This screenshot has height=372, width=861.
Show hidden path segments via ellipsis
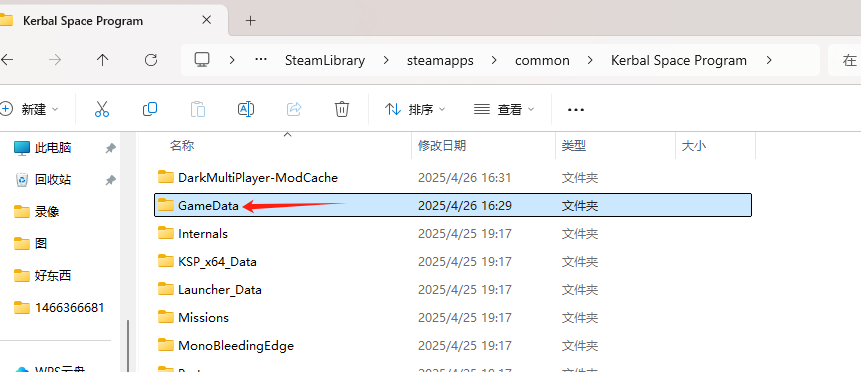click(x=261, y=60)
